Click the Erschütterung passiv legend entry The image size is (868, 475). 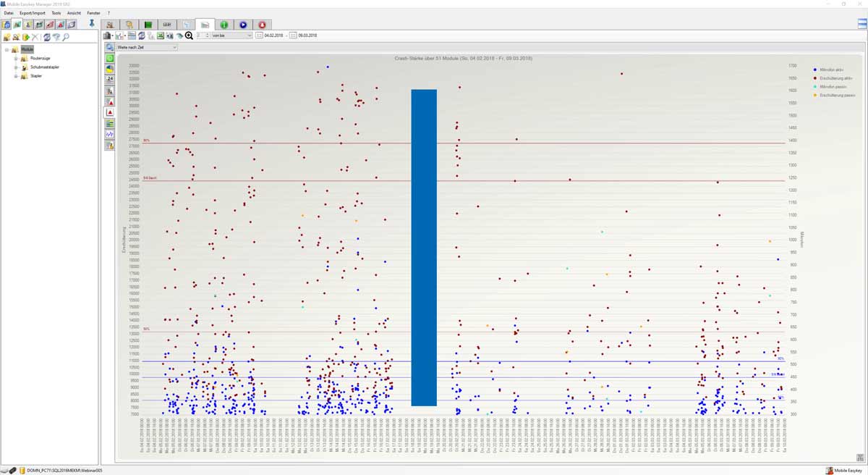click(834, 95)
